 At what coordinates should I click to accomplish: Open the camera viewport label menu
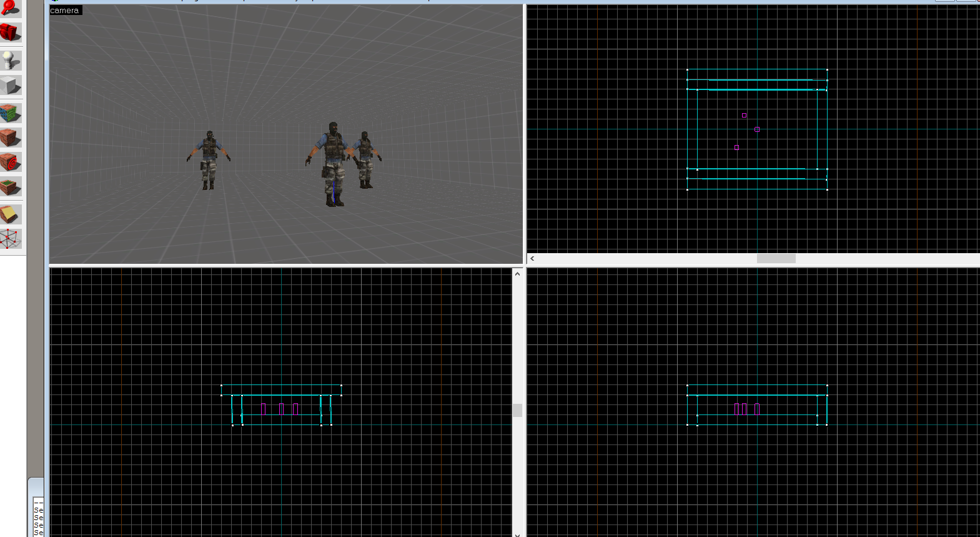click(x=65, y=11)
